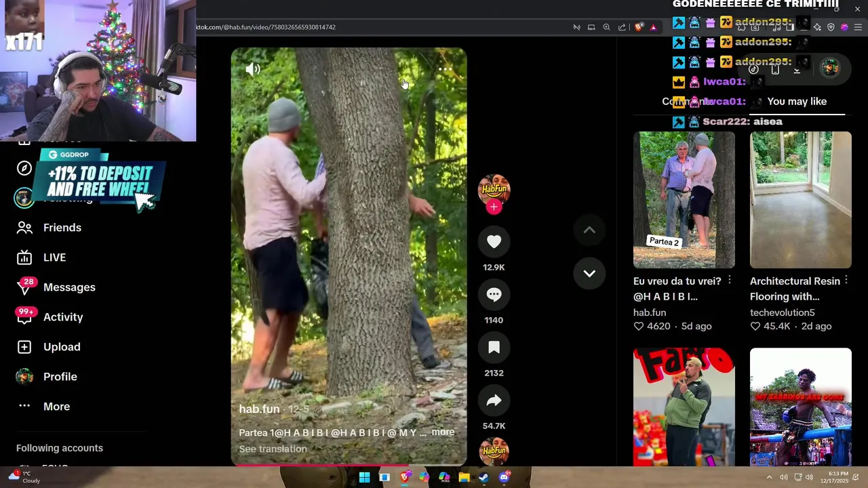Open Brave browser on the taskbar
Viewport: 868px width, 488px height.
click(x=404, y=477)
